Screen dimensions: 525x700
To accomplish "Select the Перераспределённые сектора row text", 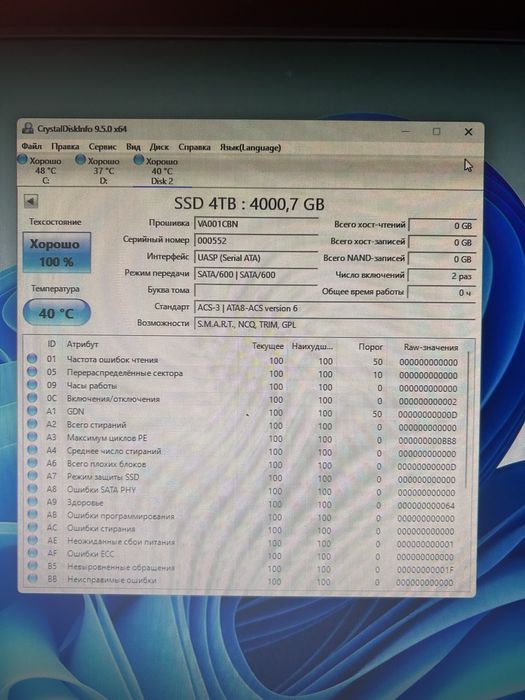I will coord(125,373).
